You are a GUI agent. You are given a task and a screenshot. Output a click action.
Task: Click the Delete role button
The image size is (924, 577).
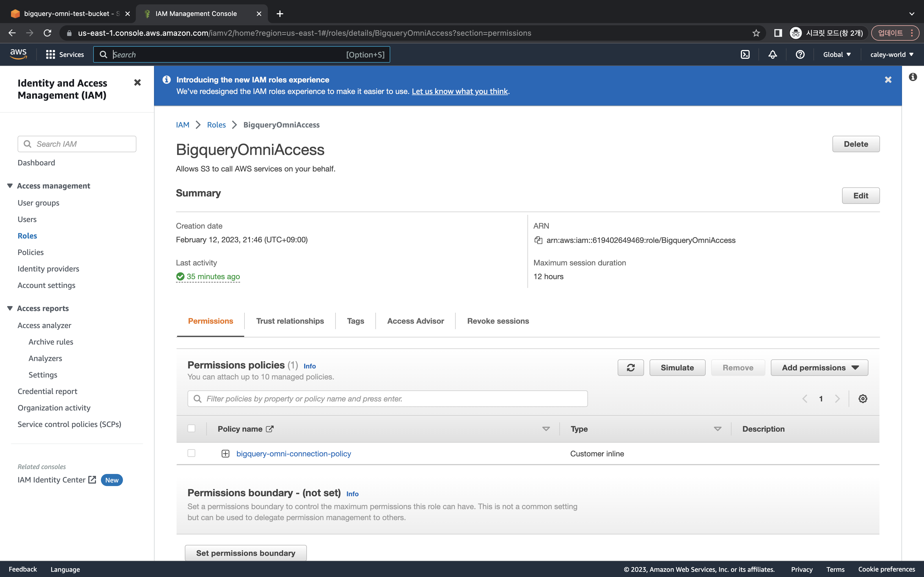click(x=856, y=144)
